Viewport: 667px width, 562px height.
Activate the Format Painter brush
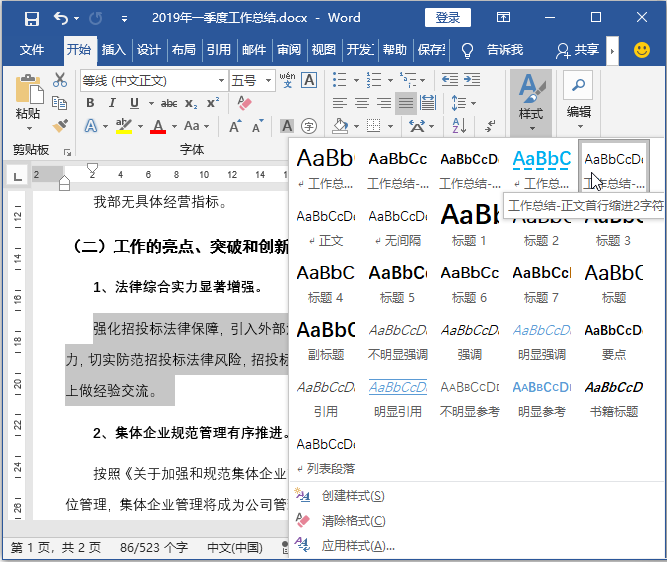point(60,126)
